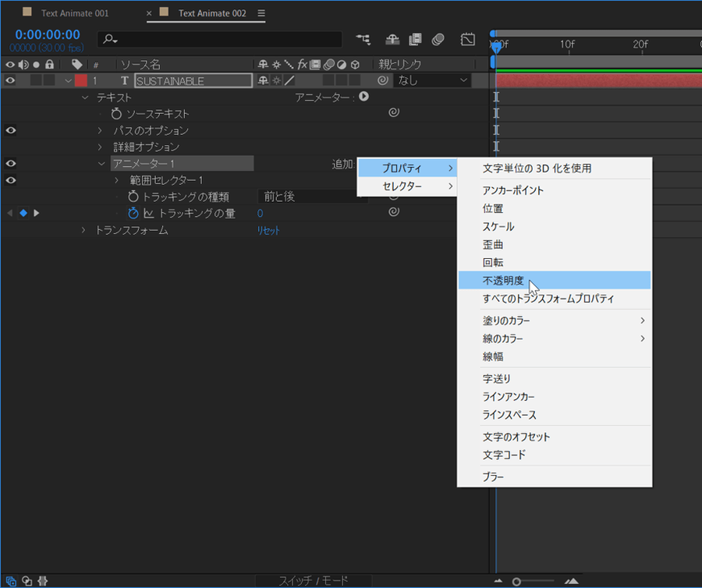Open the composition mini-flowchart icon

click(x=363, y=39)
